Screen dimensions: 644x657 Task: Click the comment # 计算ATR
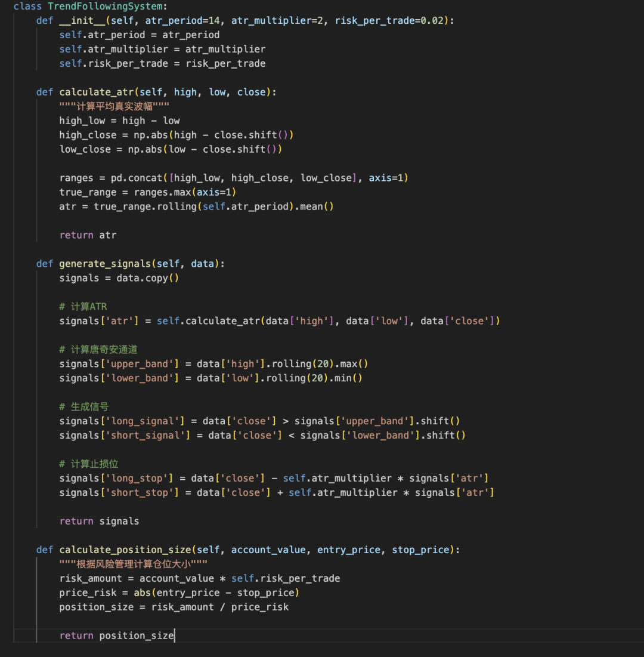83,307
